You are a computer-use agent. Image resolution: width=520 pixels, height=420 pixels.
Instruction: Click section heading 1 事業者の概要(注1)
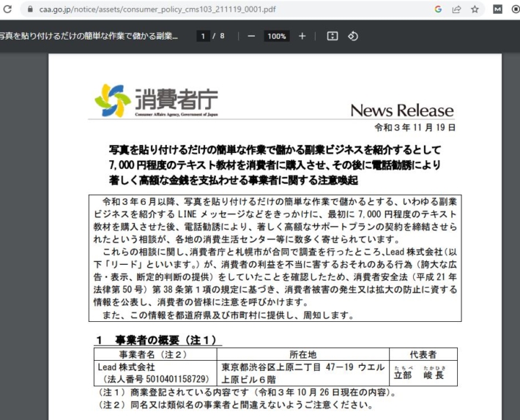coord(157,340)
